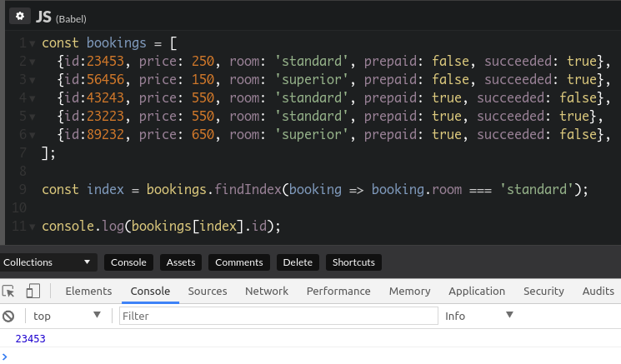Click the price value 250
The width and height of the screenshot is (621, 364).
[x=203, y=62]
